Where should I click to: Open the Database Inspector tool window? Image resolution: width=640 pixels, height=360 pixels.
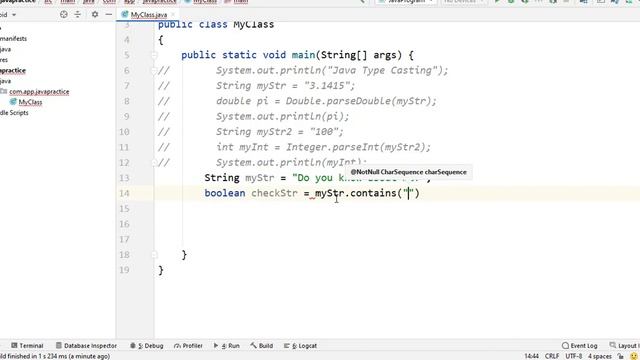pyautogui.click(x=86, y=346)
